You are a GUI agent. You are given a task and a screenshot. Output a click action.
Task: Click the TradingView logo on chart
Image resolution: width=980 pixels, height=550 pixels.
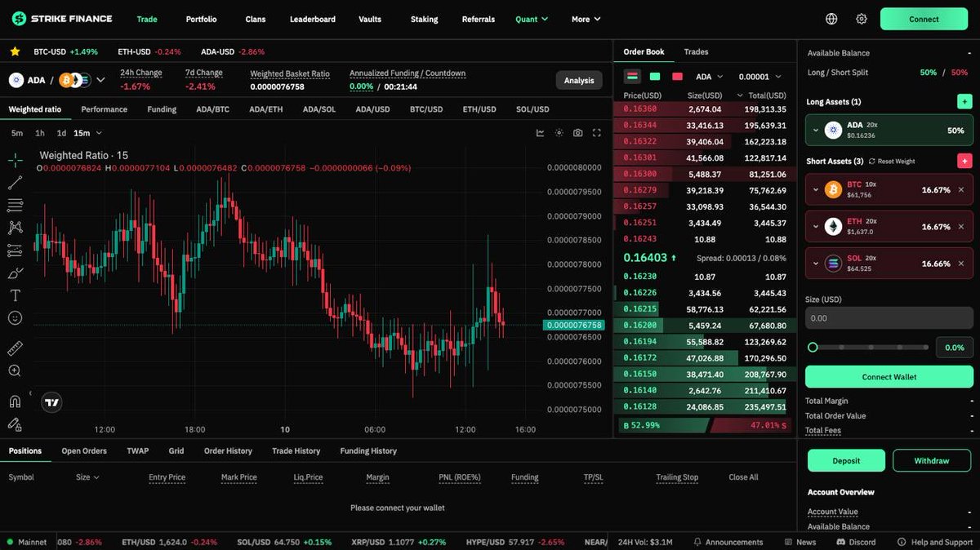(51, 402)
